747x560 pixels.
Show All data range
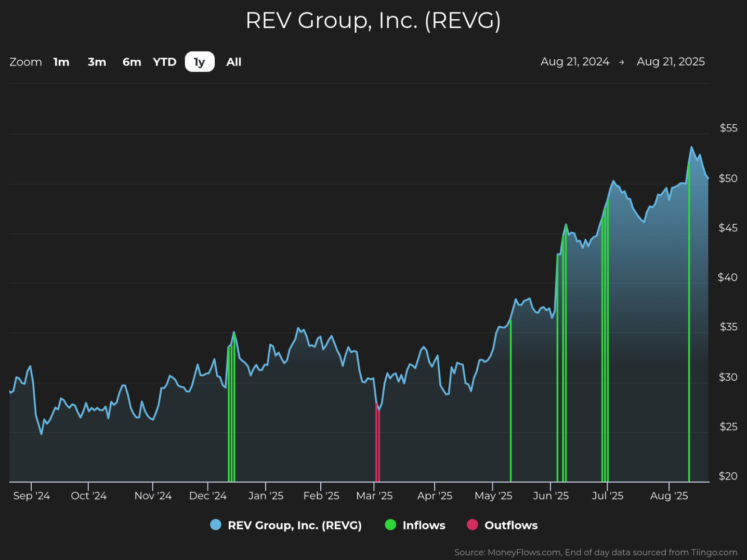point(234,62)
